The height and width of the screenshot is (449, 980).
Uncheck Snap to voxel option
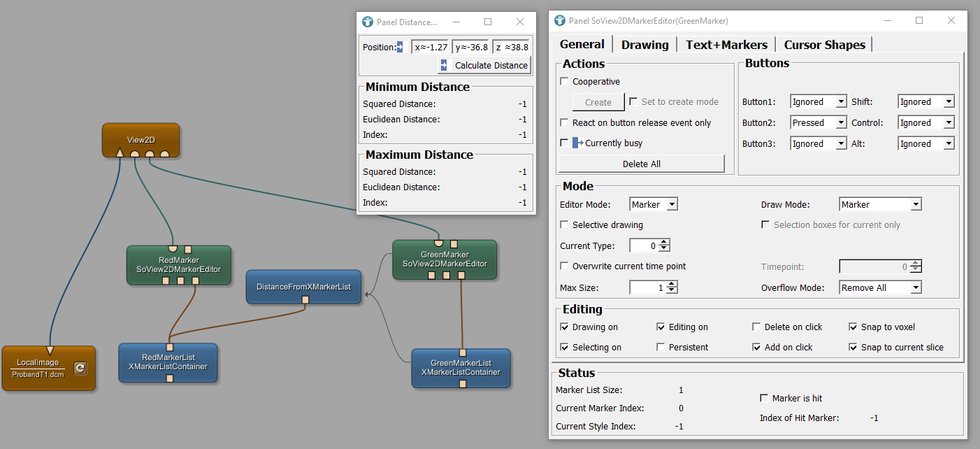pyautogui.click(x=853, y=327)
